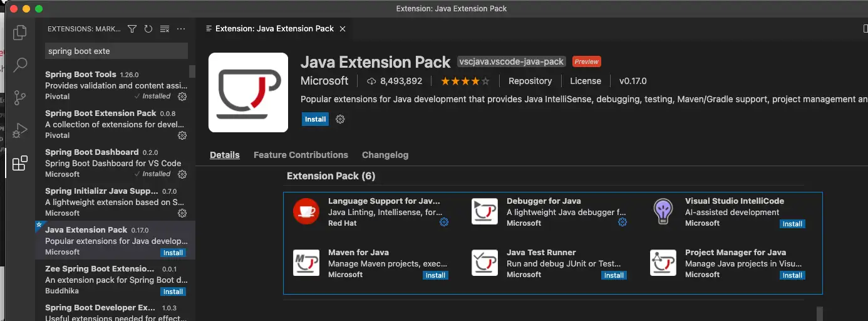
Task: Click the Microsoft publisher name in header
Action: pyautogui.click(x=324, y=81)
